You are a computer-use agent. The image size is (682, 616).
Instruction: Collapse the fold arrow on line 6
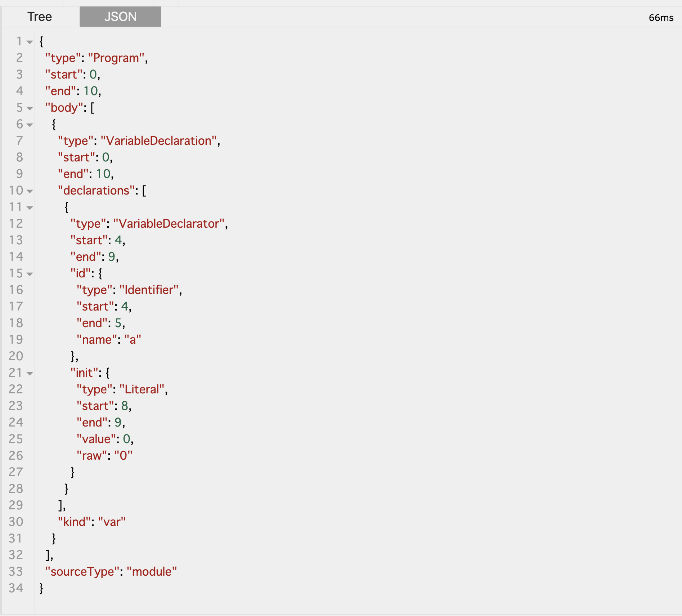click(x=30, y=125)
